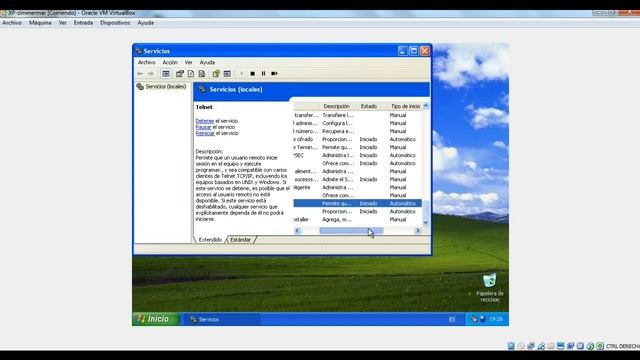Open the Archivo menu in Servicios window
Image resolution: width=640 pixels, height=360 pixels.
click(147, 62)
